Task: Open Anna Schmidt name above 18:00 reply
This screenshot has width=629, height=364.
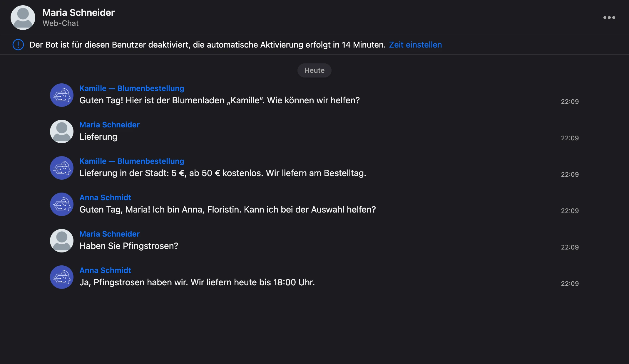Action: click(x=105, y=270)
